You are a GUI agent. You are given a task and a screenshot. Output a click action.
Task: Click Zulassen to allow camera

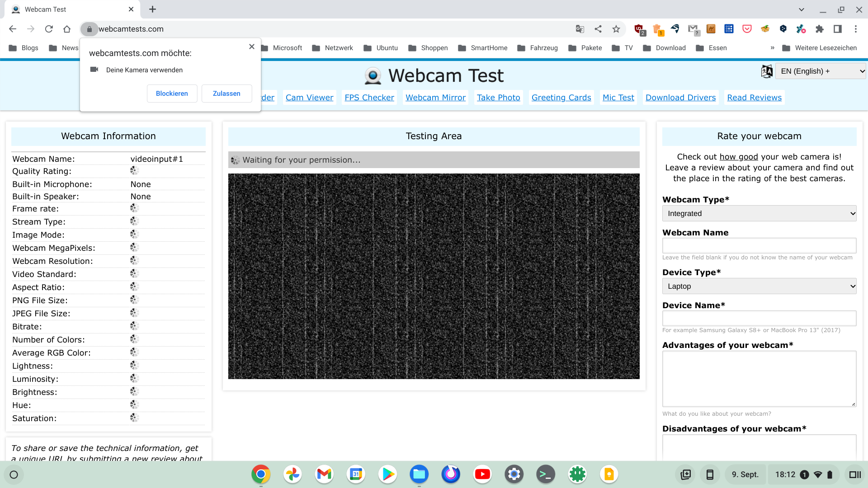click(x=226, y=94)
